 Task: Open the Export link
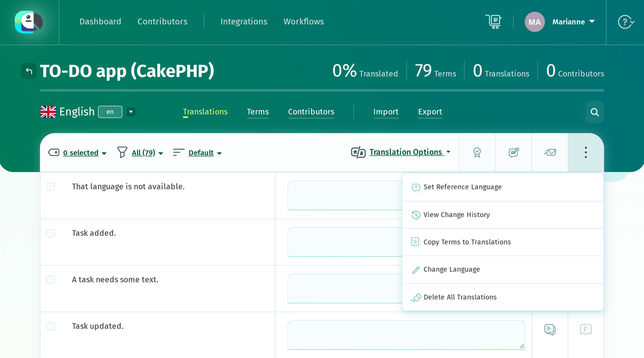(x=430, y=112)
